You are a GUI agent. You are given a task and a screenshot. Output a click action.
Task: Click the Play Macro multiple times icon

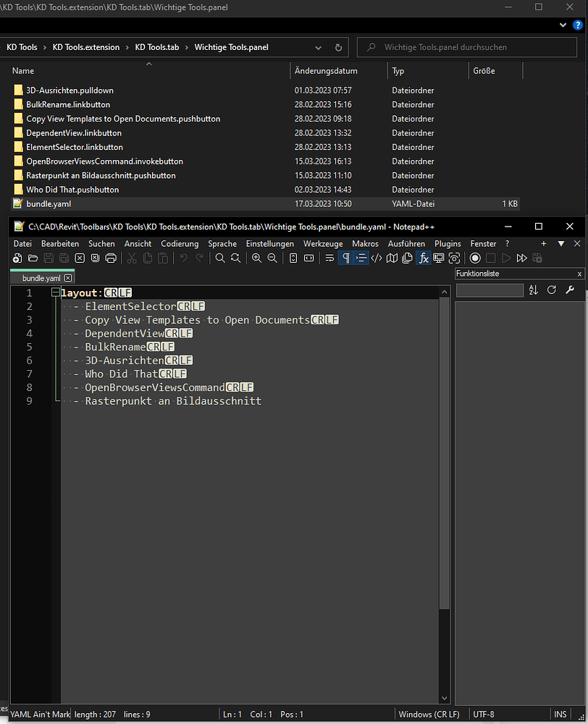pos(521,258)
